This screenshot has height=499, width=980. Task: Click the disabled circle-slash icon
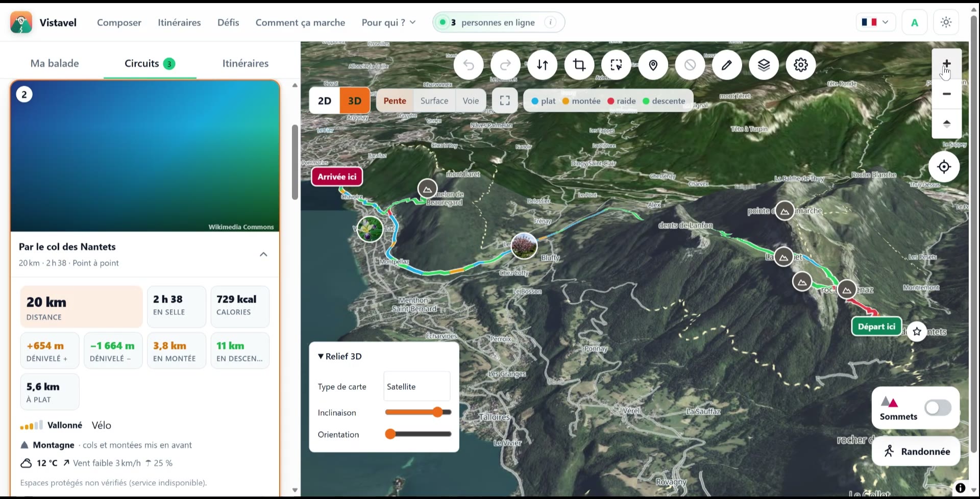point(690,65)
